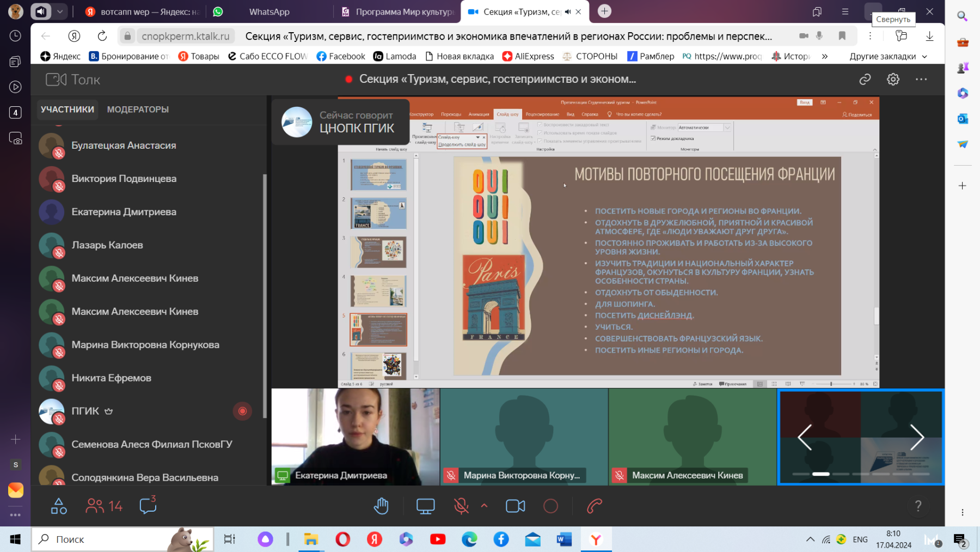Open the chat with 3 messages

point(148,505)
